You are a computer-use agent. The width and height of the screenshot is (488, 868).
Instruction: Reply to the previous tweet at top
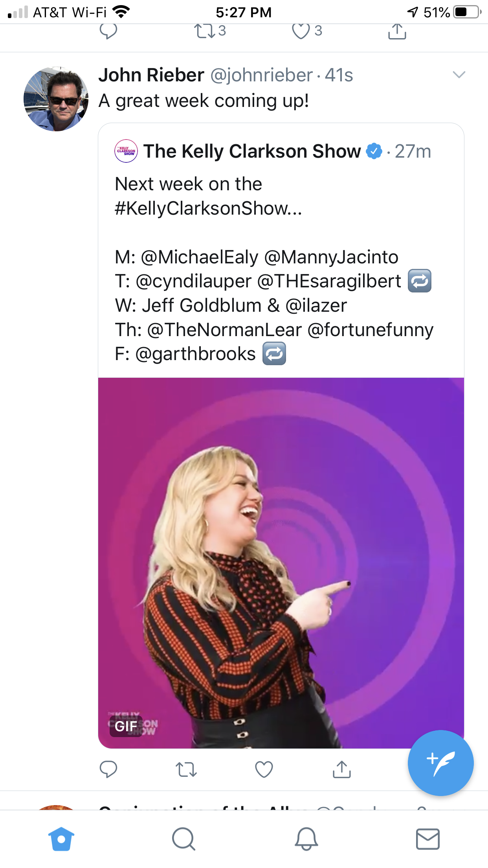tap(108, 31)
